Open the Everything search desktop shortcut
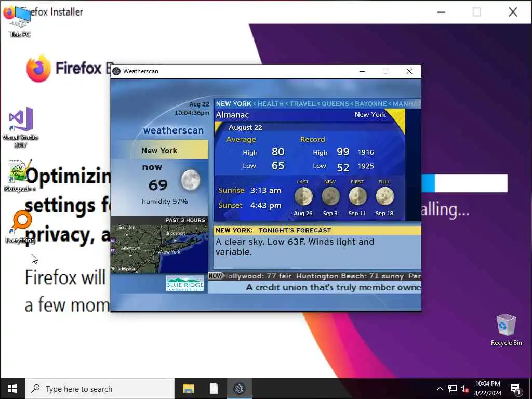This screenshot has height=399, width=532. [20, 227]
